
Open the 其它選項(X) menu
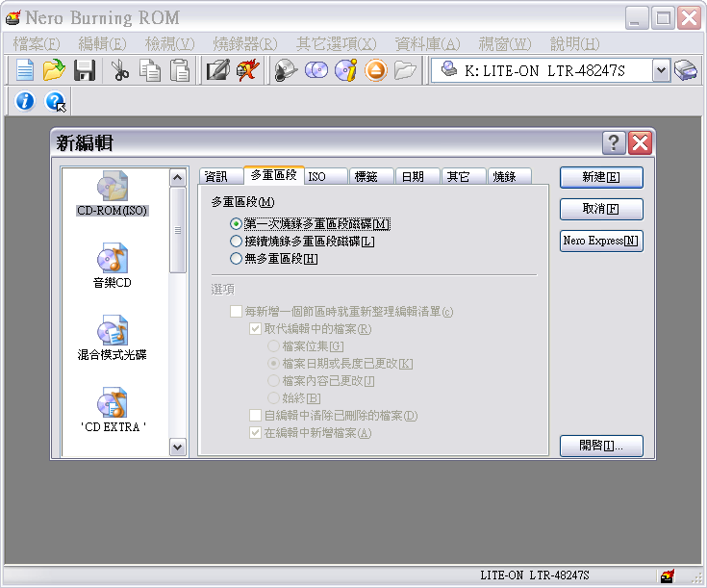coord(337,43)
